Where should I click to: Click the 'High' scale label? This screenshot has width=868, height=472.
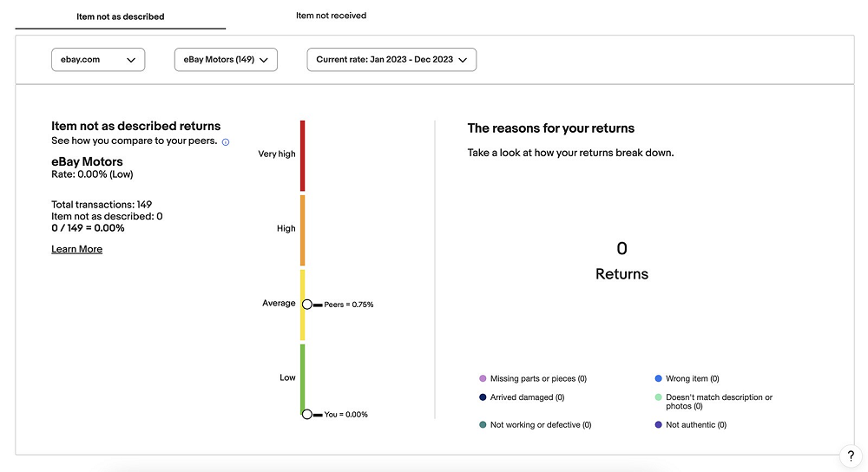[x=286, y=228]
